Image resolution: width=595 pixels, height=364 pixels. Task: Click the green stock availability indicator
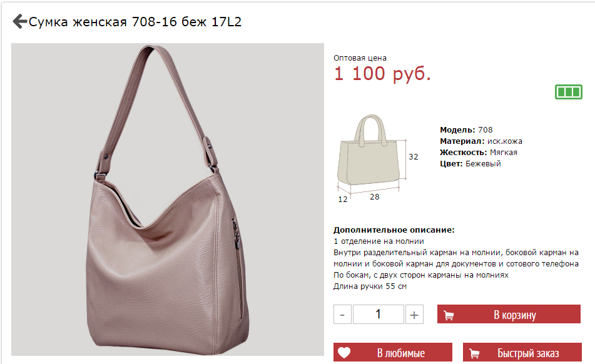[x=569, y=92]
